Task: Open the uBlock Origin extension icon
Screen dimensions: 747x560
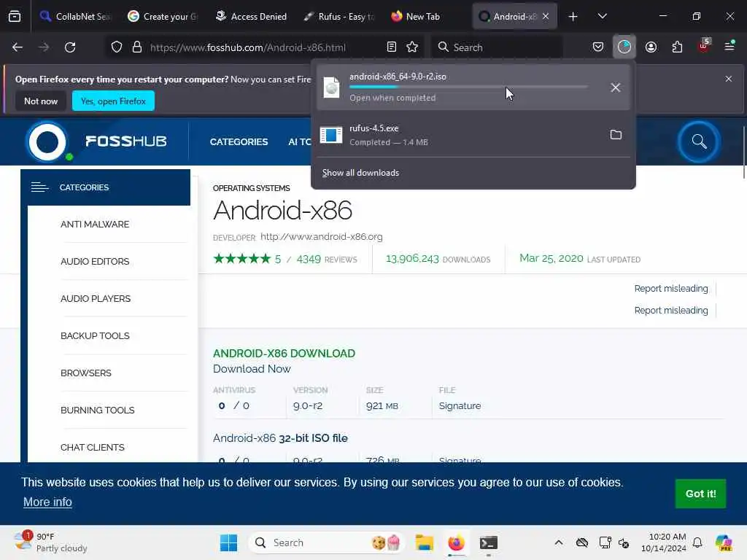Action: coord(704,46)
